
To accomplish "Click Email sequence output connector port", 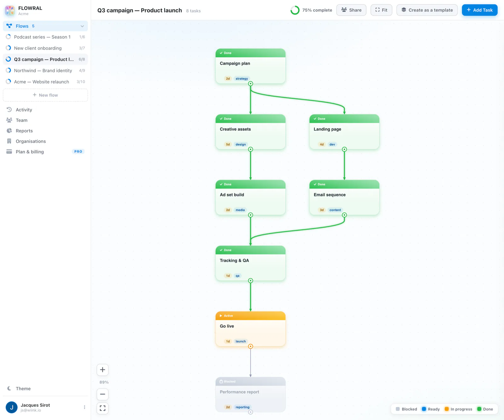I will [344, 215].
